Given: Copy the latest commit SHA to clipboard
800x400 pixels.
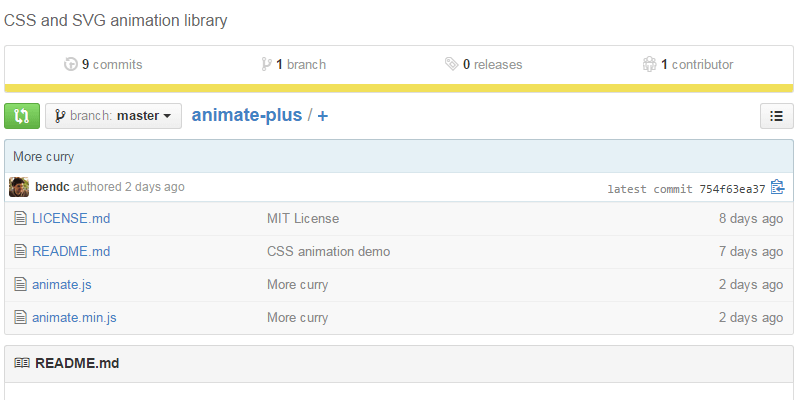Looking at the screenshot, I should tap(777, 187).
